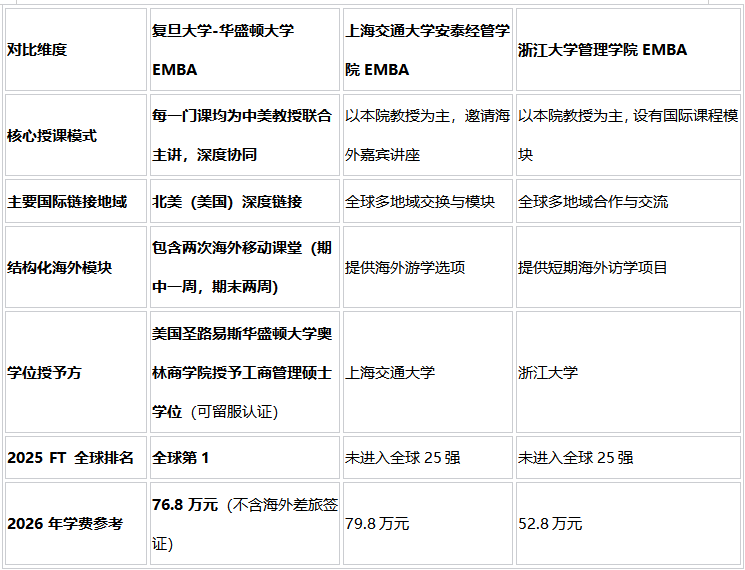
Task: Select the 包含两次海外移动课堂 cell
Action: 241,267
